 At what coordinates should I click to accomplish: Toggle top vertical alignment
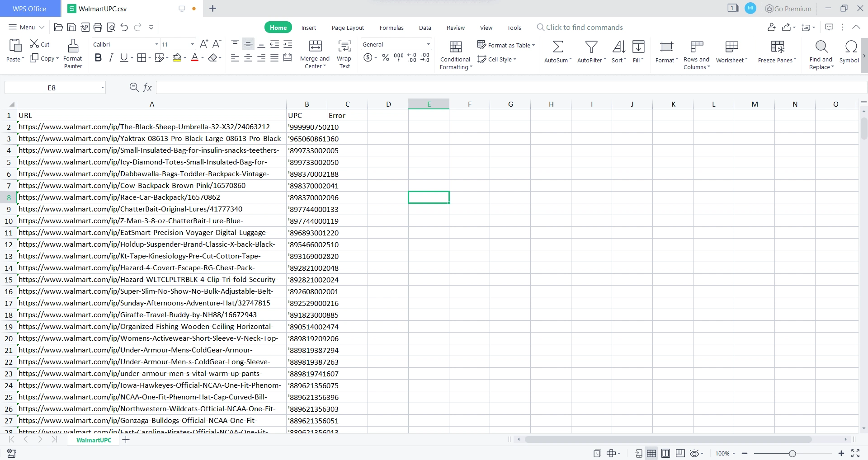coord(235,44)
